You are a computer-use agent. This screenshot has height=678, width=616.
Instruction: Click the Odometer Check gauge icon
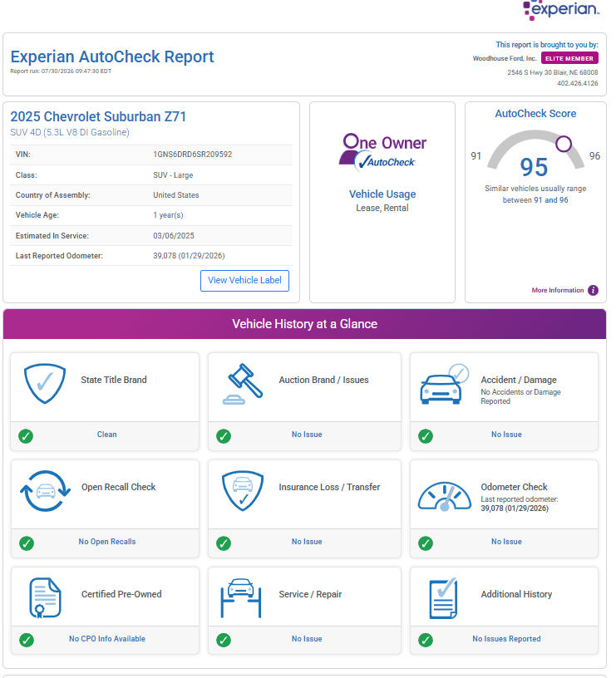pos(444,496)
